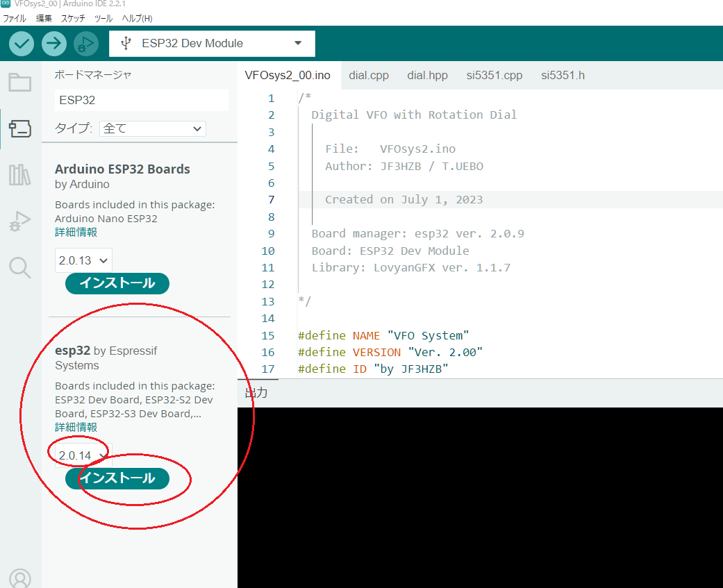The image size is (723, 588).
Task: Click the 'Arduino Nano ESP32' board list text
Action: (106, 219)
